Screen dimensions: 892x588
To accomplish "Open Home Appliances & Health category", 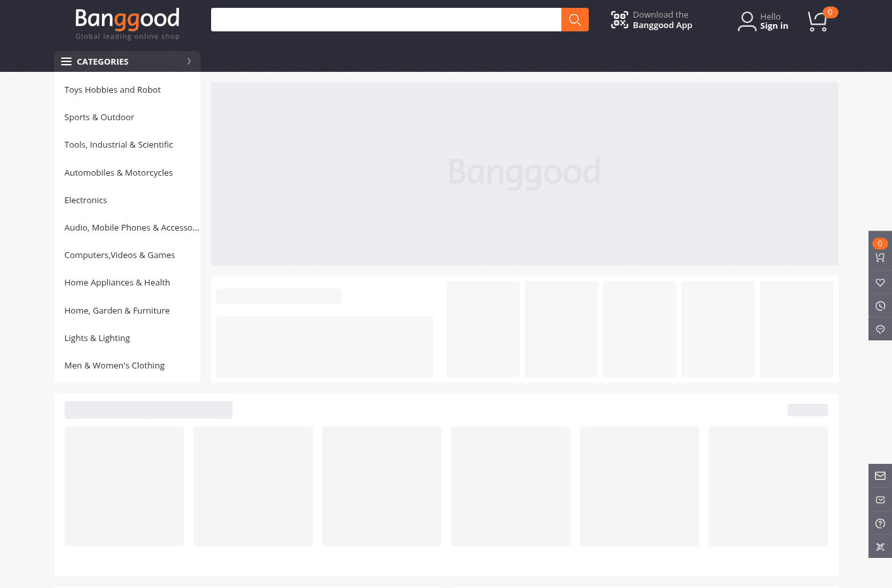I will pyautogui.click(x=117, y=282).
